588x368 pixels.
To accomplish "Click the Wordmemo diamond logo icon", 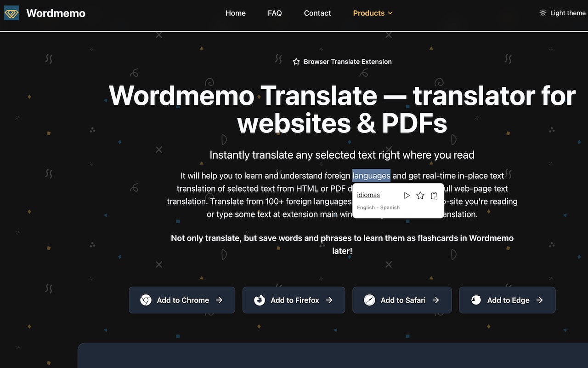I will (11, 13).
